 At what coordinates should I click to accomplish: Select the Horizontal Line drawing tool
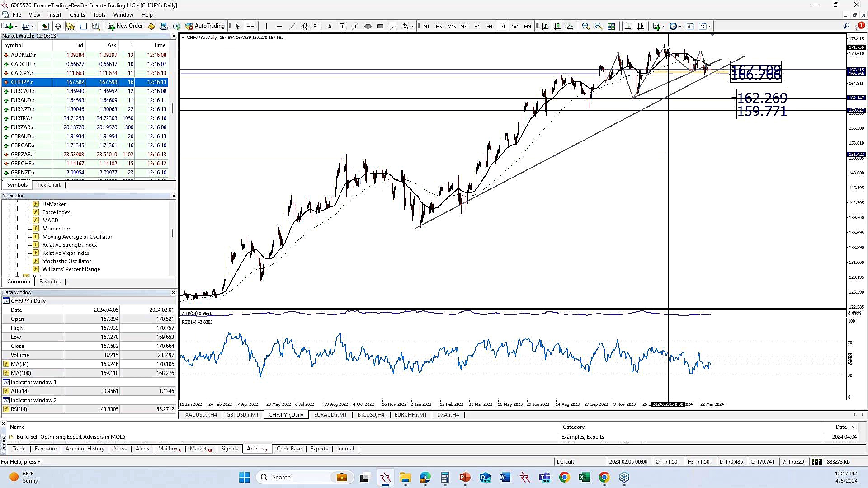tap(279, 26)
